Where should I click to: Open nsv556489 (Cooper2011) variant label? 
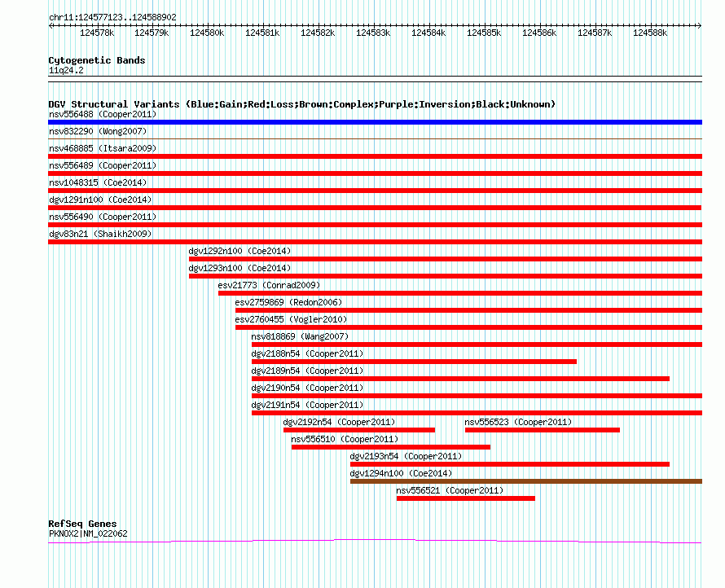[103, 165]
